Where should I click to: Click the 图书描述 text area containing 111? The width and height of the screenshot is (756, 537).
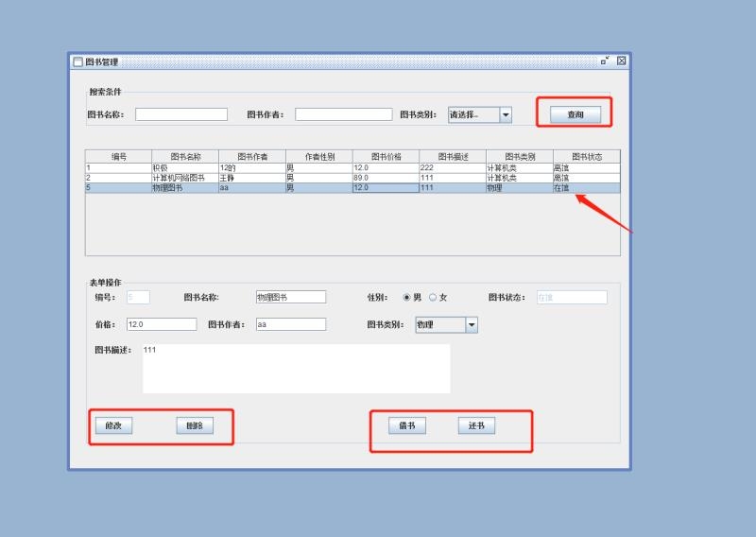click(x=297, y=369)
